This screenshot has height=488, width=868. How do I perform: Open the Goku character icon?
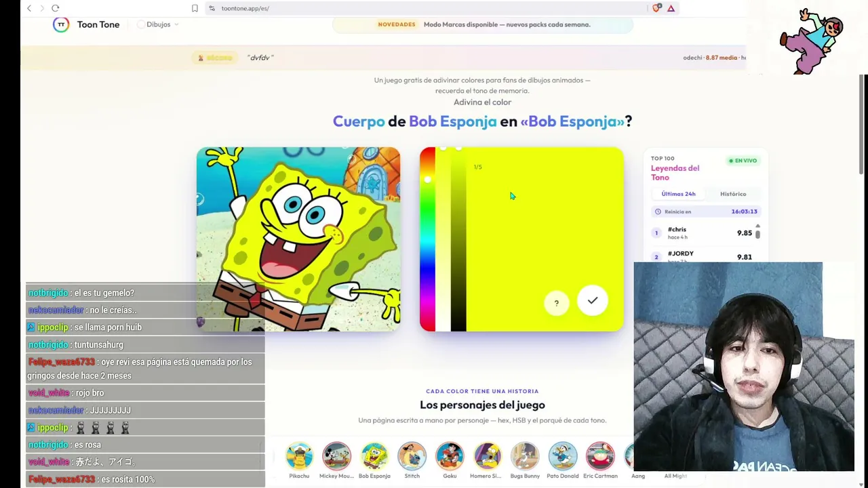click(x=450, y=456)
